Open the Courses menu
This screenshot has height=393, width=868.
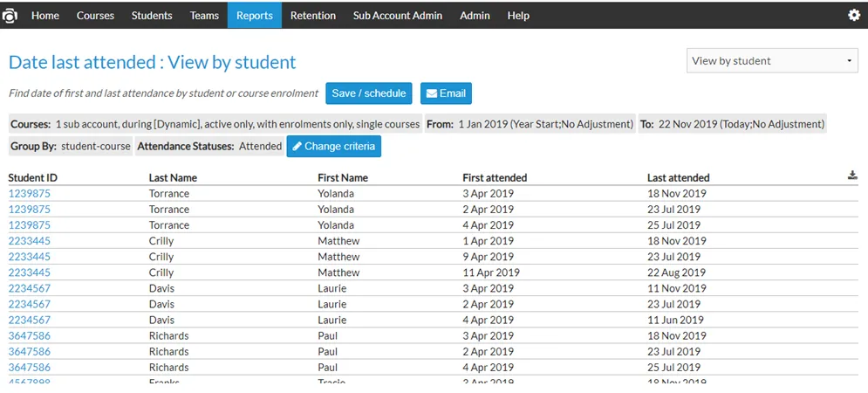point(95,16)
